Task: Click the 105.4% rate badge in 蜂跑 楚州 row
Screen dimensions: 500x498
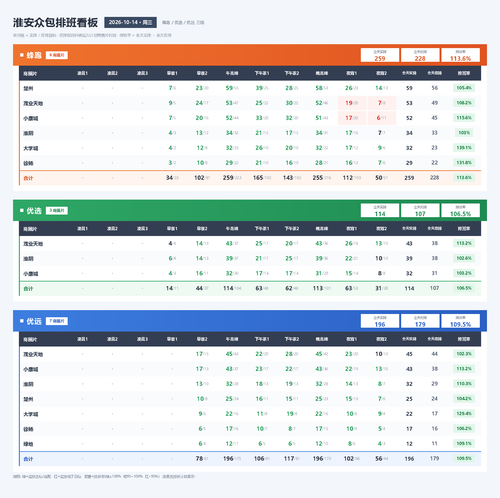Action: 464,88
